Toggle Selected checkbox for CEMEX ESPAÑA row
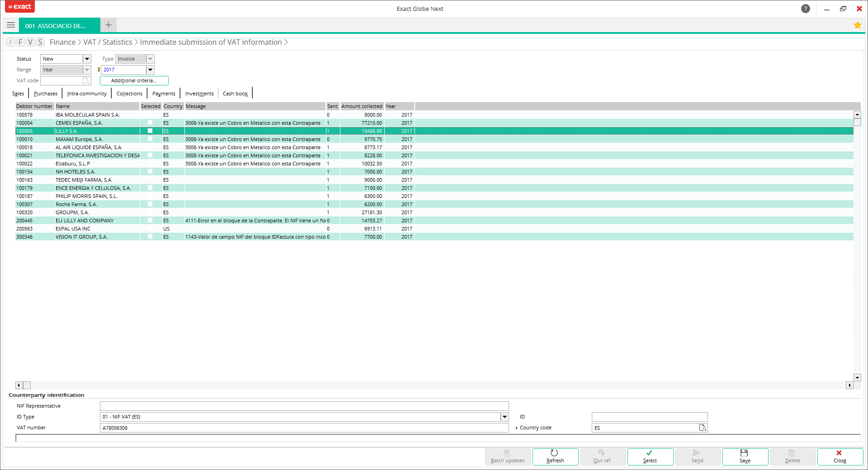 pos(150,122)
